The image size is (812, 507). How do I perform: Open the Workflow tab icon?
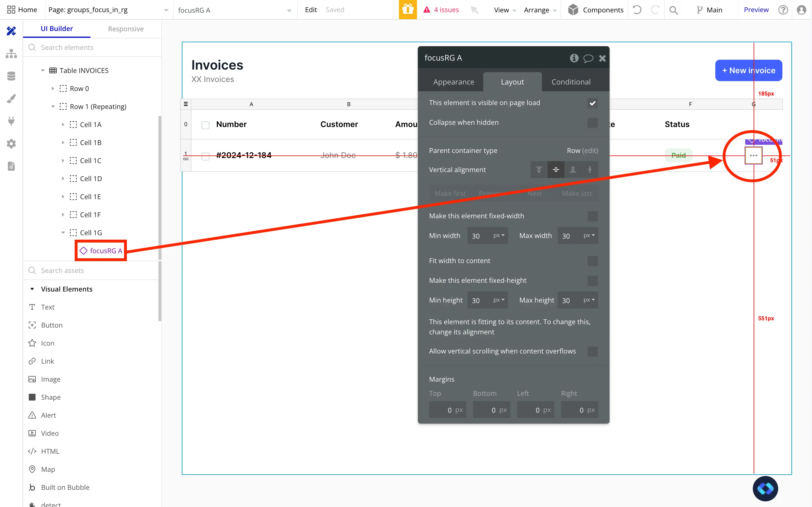point(11,54)
